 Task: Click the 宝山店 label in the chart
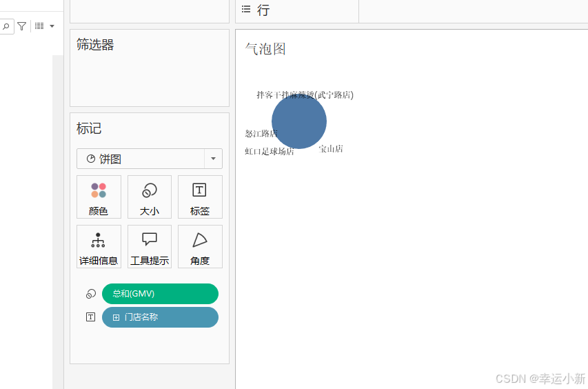pyautogui.click(x=331, y=149)
